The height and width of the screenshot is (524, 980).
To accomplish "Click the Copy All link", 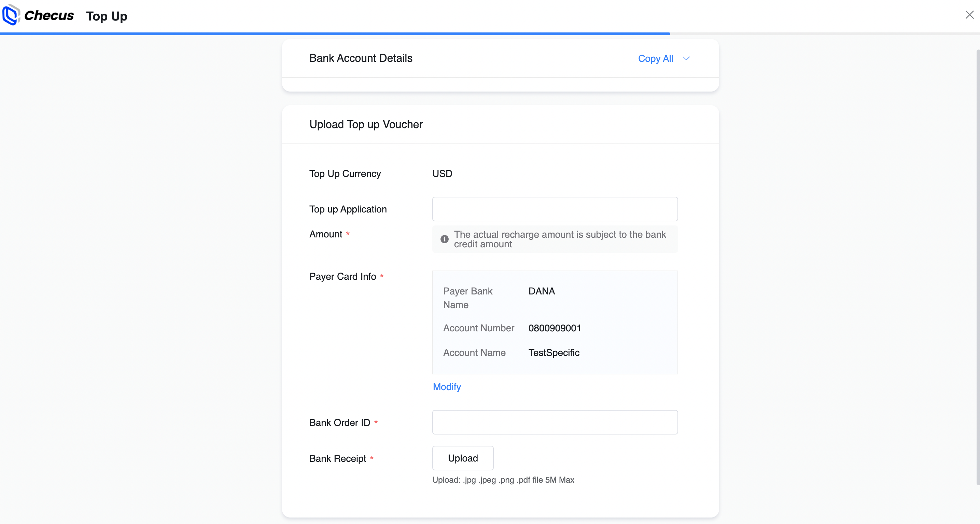I will coord(655,59).
